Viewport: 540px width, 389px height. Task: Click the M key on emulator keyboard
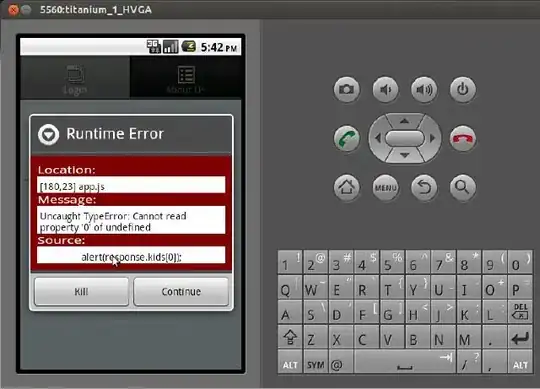[469, 338]
